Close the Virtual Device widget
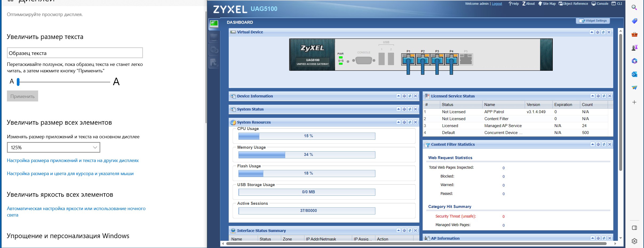 point(609,32)
